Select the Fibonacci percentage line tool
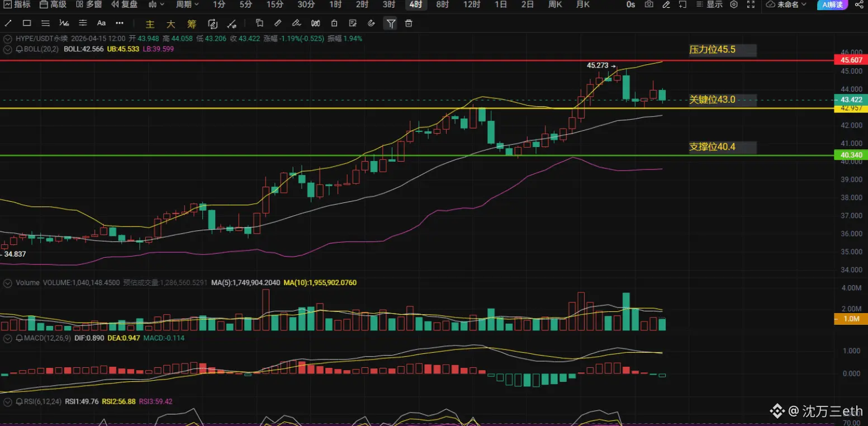 point(64,23)
